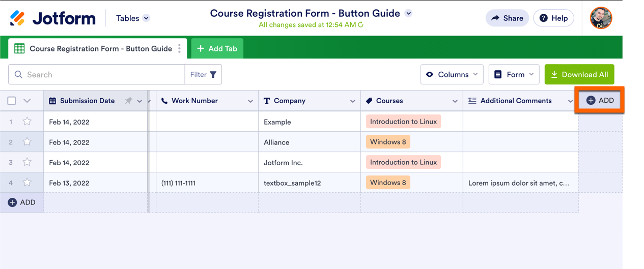Click the Share button
The height and width of the screenshot is (269, 644).
[507, 18]
